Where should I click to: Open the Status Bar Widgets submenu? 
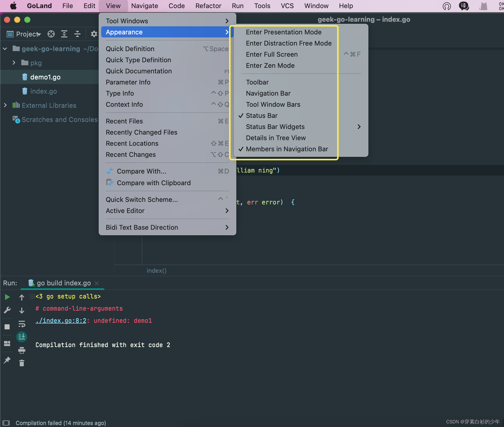275,127
